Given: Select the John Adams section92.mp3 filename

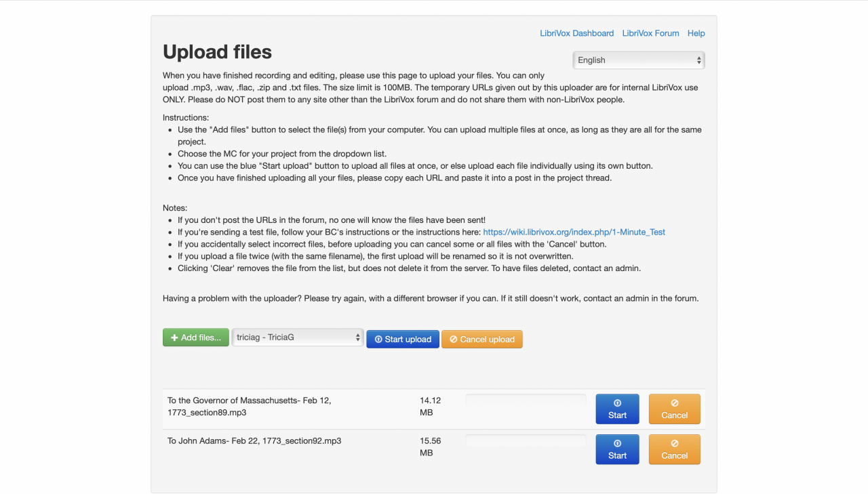Looking at the screenshot, I should pyautogui.click(x=254, y=441).
